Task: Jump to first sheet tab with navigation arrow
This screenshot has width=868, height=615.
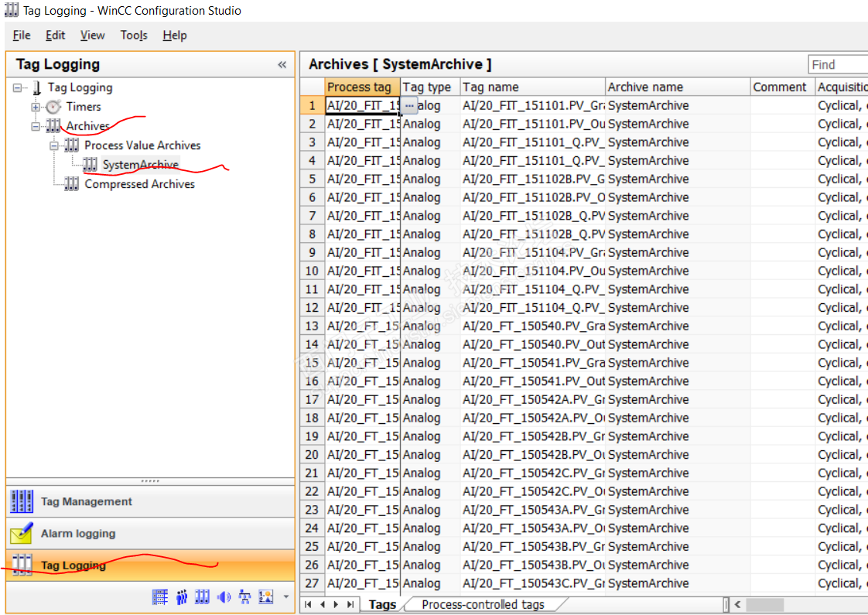Action: coord(309,604)
